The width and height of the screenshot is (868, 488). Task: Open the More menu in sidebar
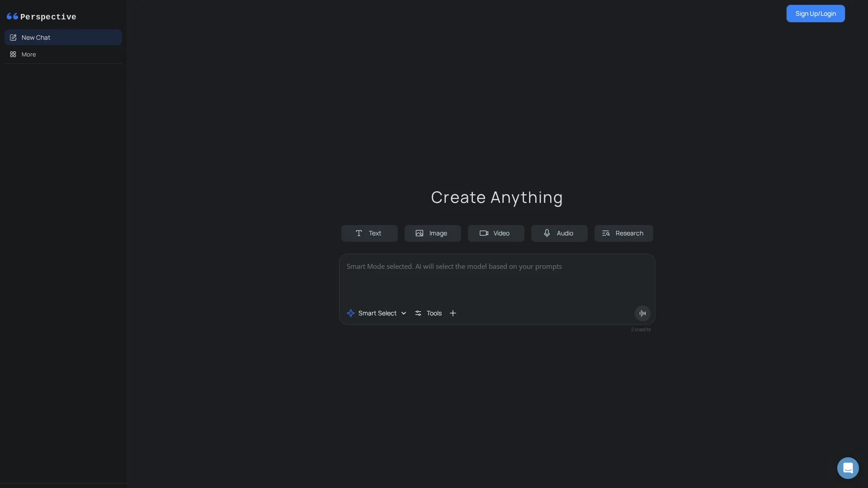coord(63,54)
